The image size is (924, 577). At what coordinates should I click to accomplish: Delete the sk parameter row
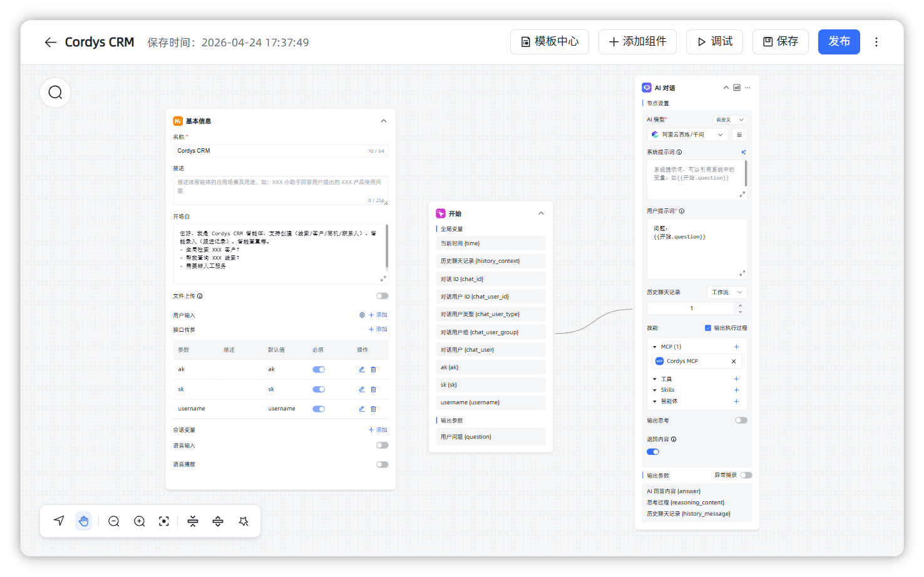(374, 389)
